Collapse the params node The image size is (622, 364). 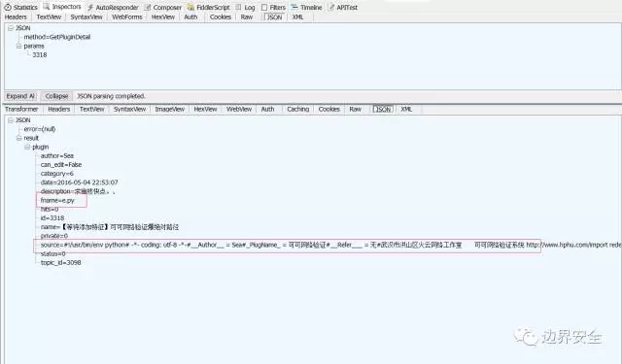(x=18, y=46)
